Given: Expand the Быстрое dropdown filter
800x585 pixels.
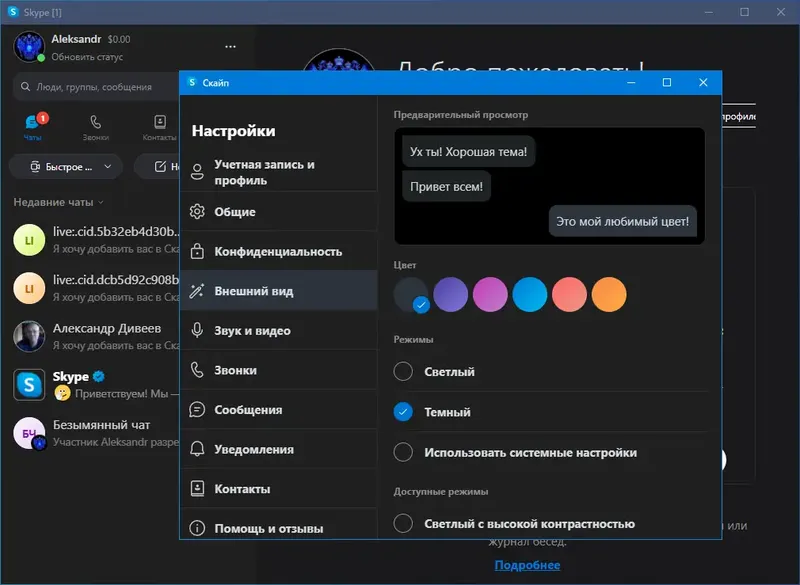Looking at the screenshot, I should 65,166.
